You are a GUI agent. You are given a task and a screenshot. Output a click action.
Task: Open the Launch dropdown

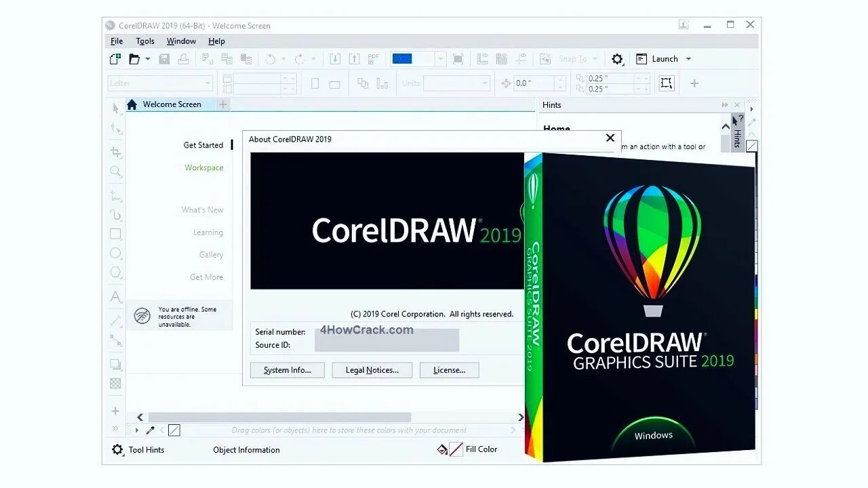click(x=687, y=59)
